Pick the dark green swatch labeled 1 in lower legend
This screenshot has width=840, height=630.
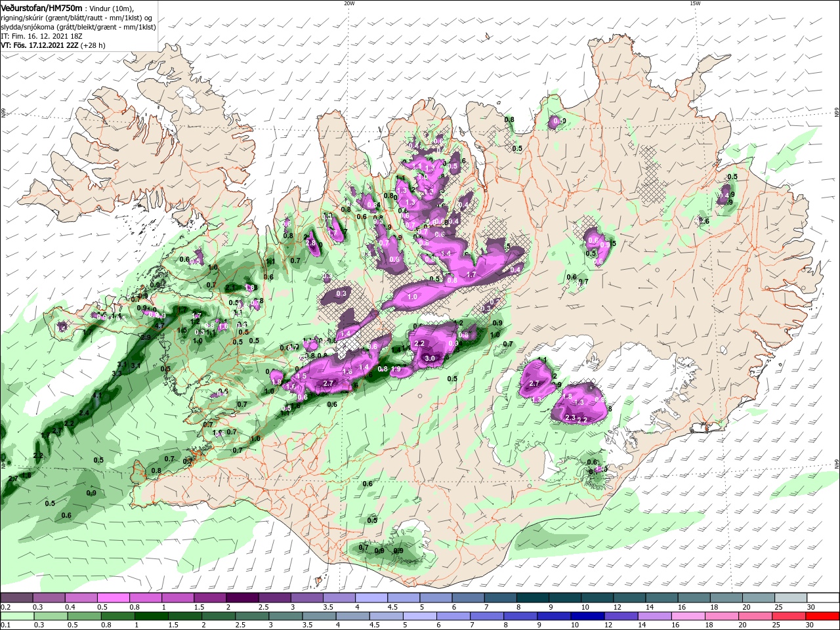pyautogui.click(x=151, y=616)
